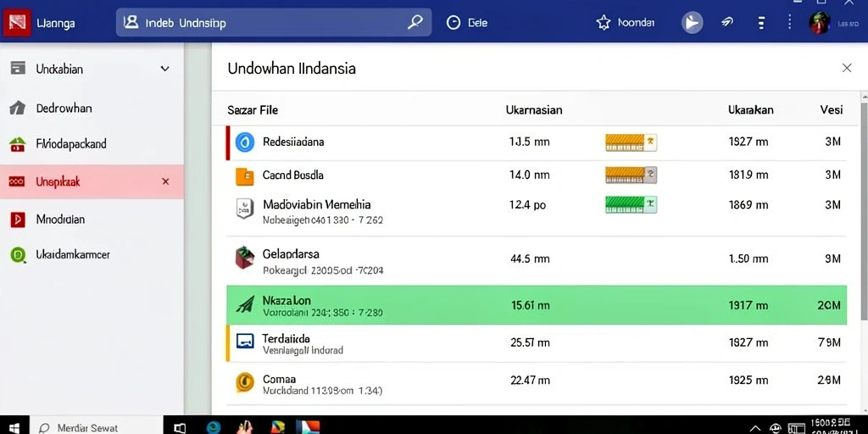Viewport: 868px width, 434px height.
Task: Click the 1925 m value in Comaa row
Action: [748, 381]
